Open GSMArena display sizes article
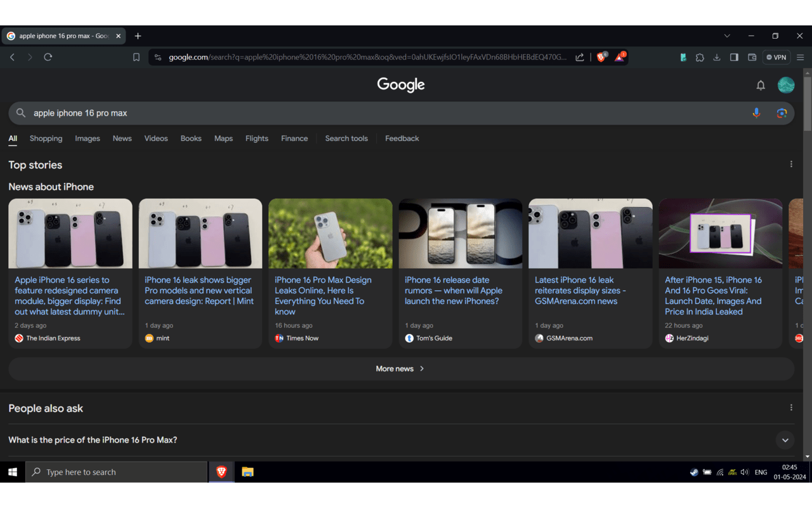This screenshot has width=812, height=508. (x=580, y=290)
